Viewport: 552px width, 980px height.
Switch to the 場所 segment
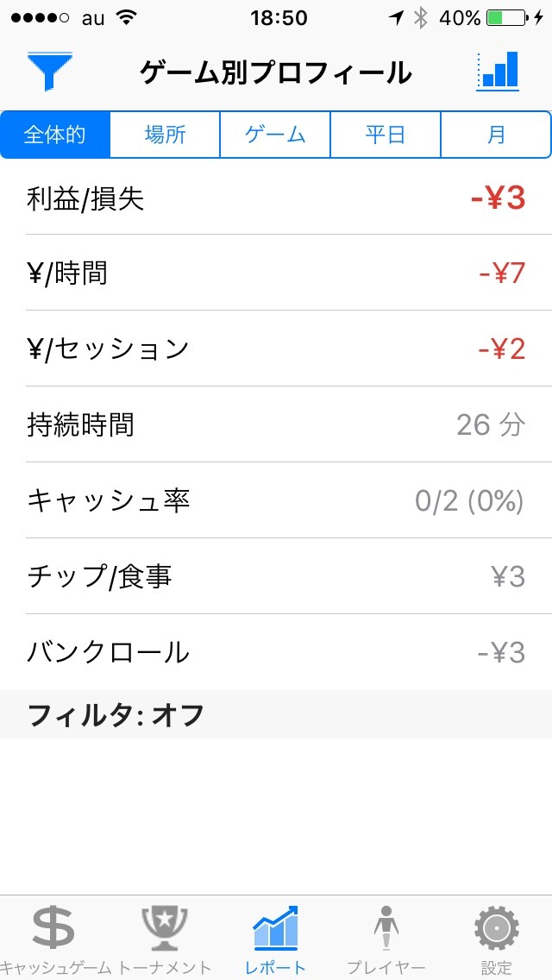click(x=166, y=135)
